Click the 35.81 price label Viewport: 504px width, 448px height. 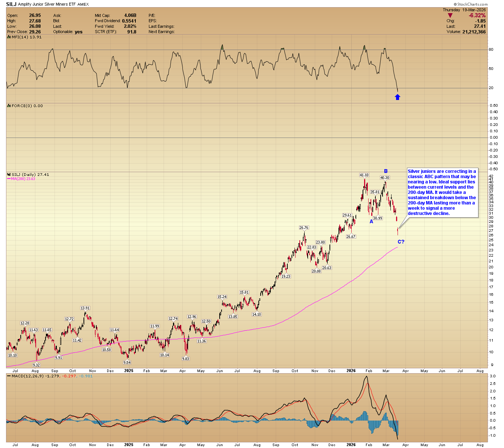point(375,192)
